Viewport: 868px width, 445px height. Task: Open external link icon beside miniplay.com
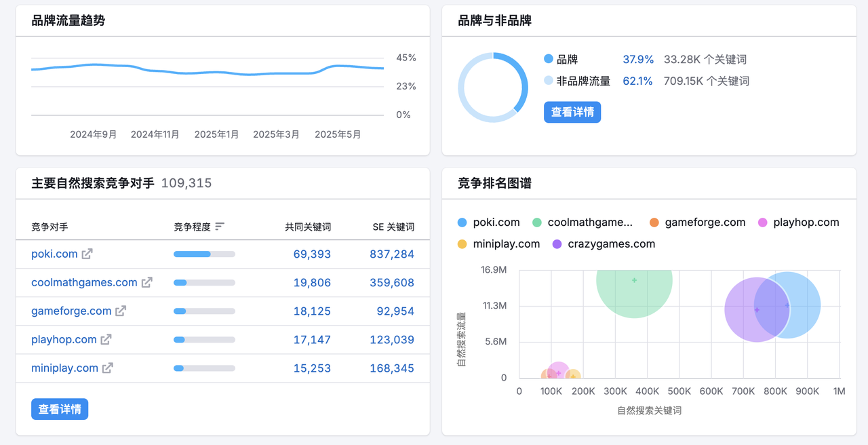coord(107,368)
